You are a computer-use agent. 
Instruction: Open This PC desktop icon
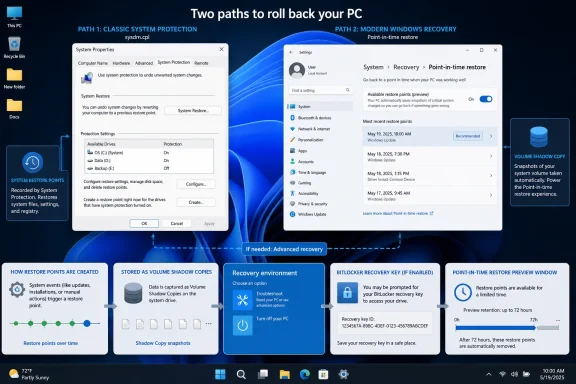click(x=14, y=16)
